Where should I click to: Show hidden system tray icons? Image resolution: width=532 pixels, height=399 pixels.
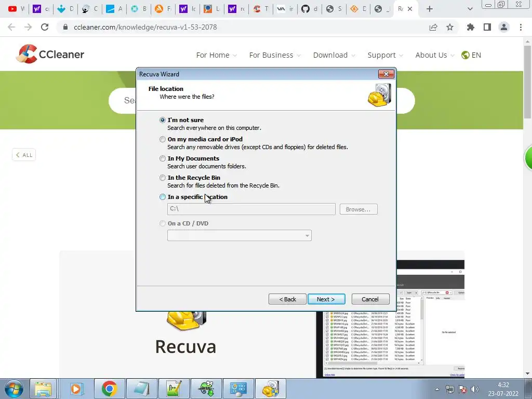[437, 389]
